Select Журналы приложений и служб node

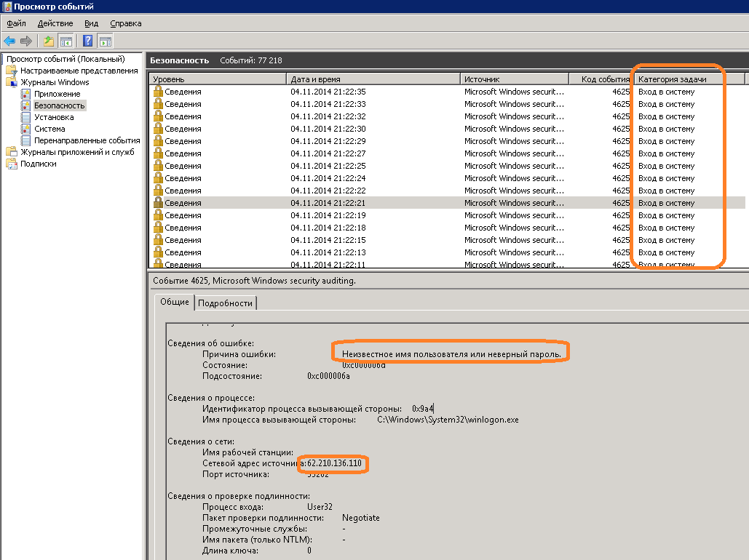tap(77, 152)
